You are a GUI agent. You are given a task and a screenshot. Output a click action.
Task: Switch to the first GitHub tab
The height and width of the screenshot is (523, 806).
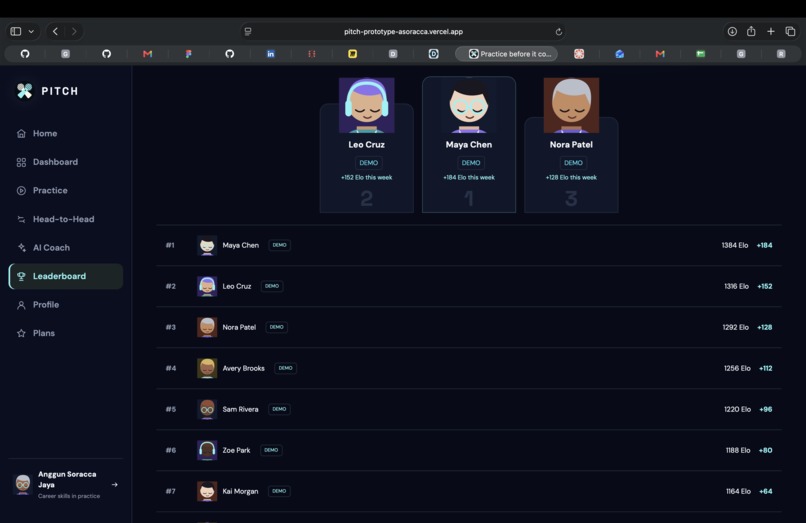pyautogui.click(x=25, y=53)
